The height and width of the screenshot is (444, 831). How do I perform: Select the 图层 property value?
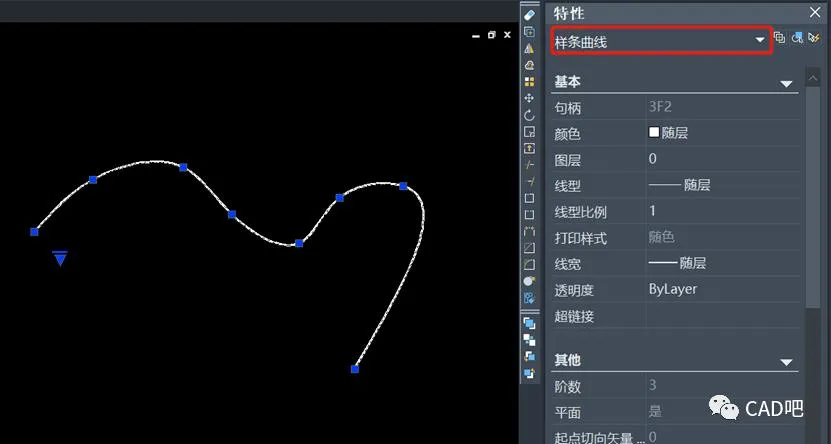(720, 158)
